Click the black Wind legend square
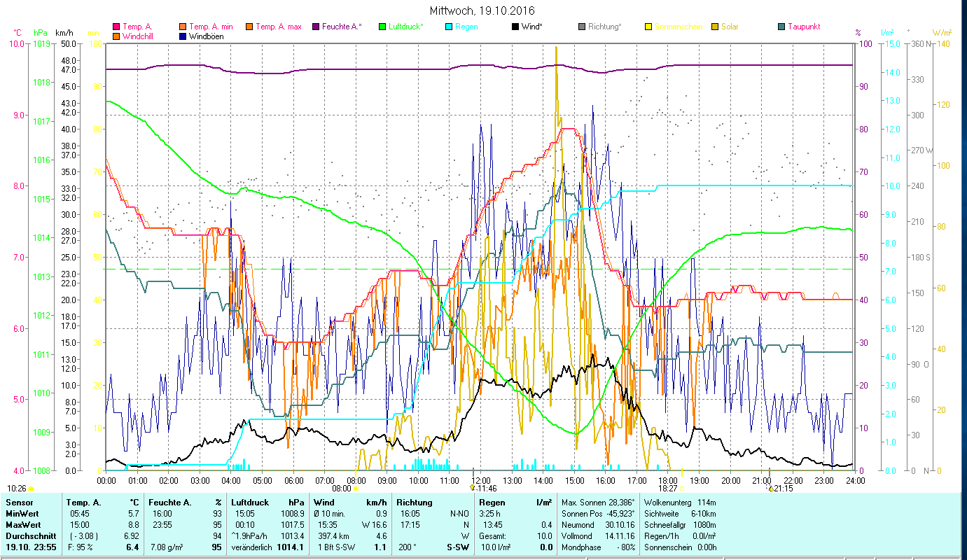The width and height of the screenshot is (967, 560). (515, 27)
